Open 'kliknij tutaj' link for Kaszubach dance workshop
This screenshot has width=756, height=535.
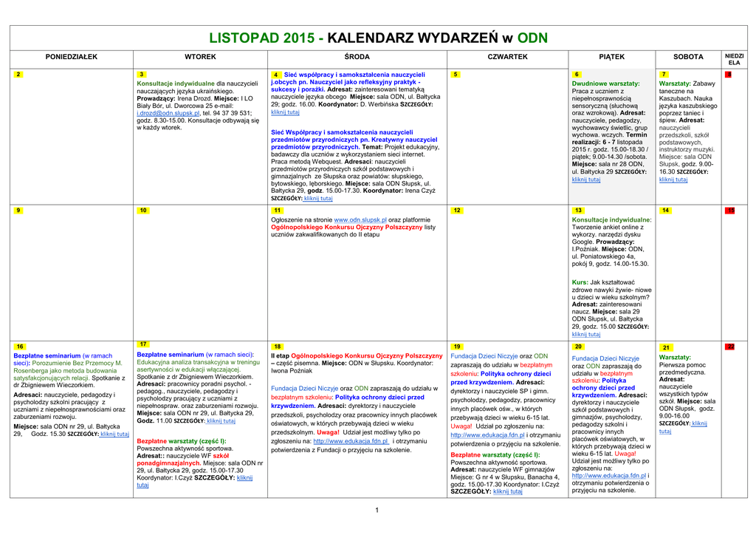[x=673, y=180]
